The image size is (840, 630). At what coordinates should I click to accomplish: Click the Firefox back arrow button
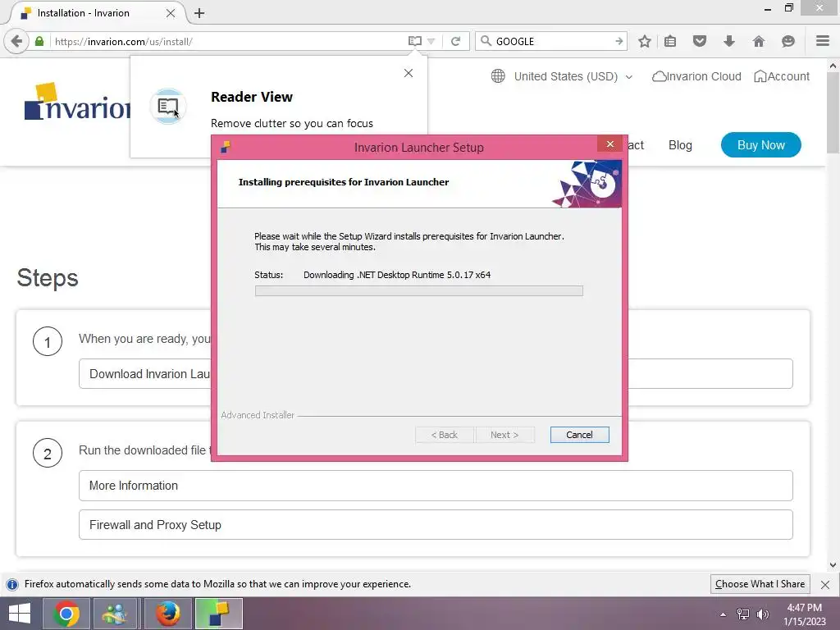[x=16, y=41]
